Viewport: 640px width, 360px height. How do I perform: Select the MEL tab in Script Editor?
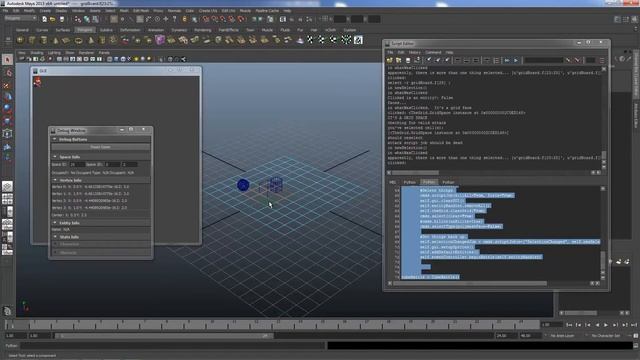tap(392, 182)
